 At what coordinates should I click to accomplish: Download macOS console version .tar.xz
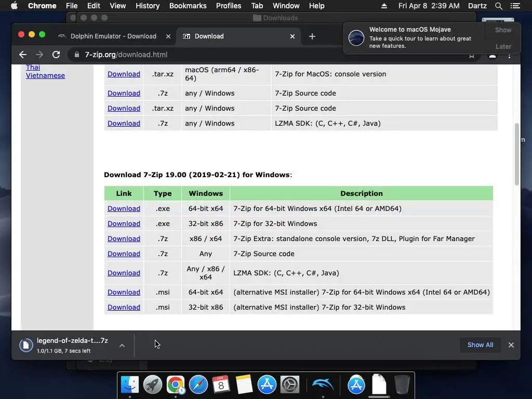[124, 74]
